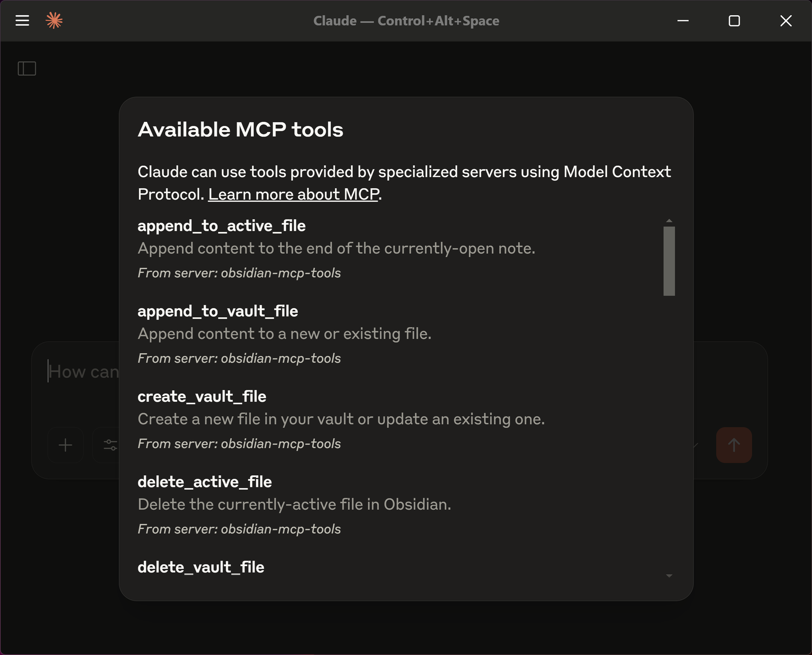This screenshot has height=655, width=812.
Task: Click 'From server' line under create_vault_file
Action: [x=239, y=444]
